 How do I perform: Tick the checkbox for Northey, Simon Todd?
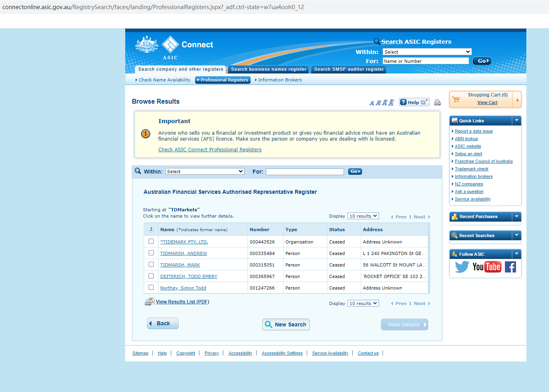[151, 288]
